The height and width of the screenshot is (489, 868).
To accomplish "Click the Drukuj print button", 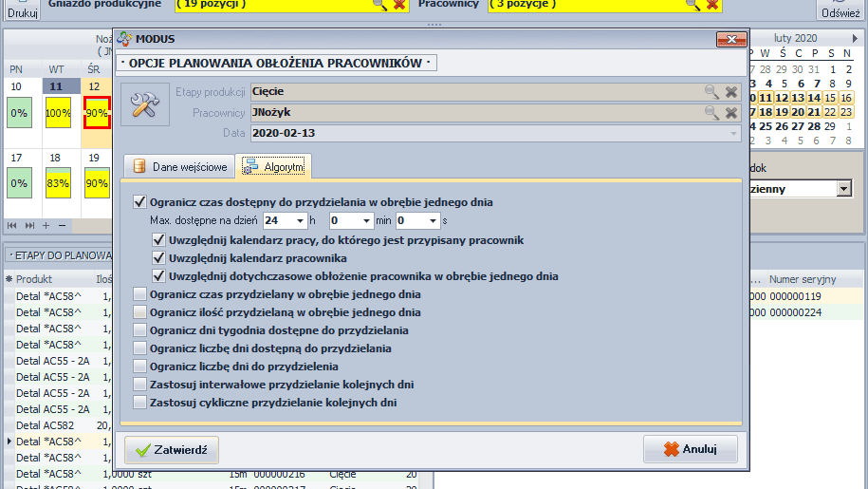I will pyautogui.click(x=23, y=9).
